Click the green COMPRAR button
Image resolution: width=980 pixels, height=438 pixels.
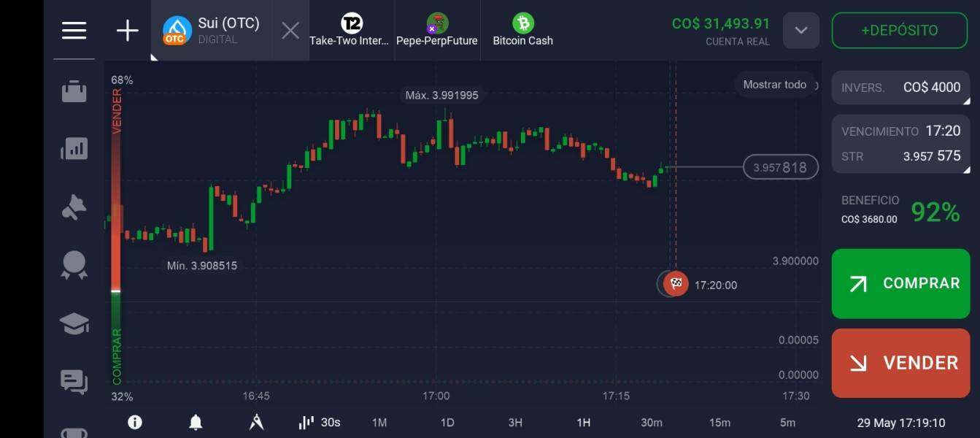point(901,283)
